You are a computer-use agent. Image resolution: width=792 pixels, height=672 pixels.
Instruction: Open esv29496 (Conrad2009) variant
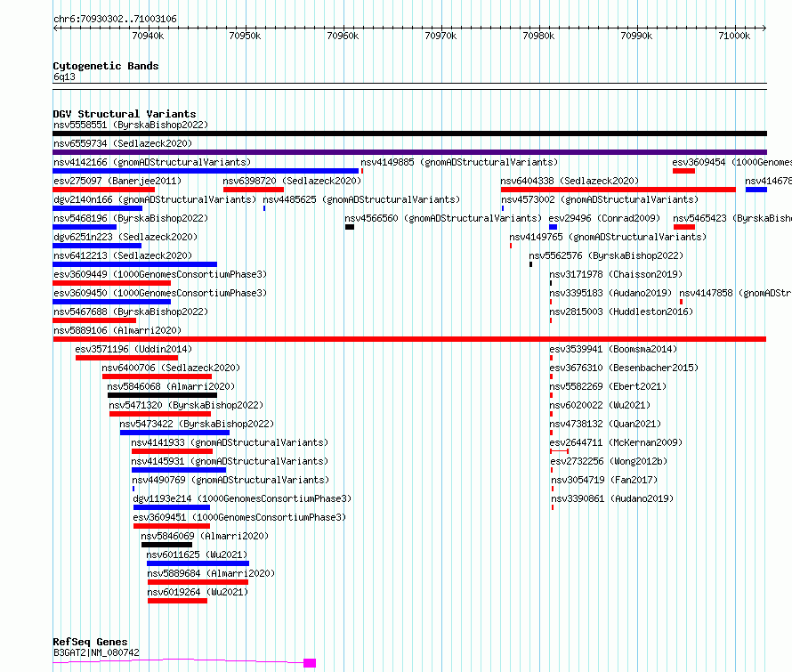(x=604, y=218)
